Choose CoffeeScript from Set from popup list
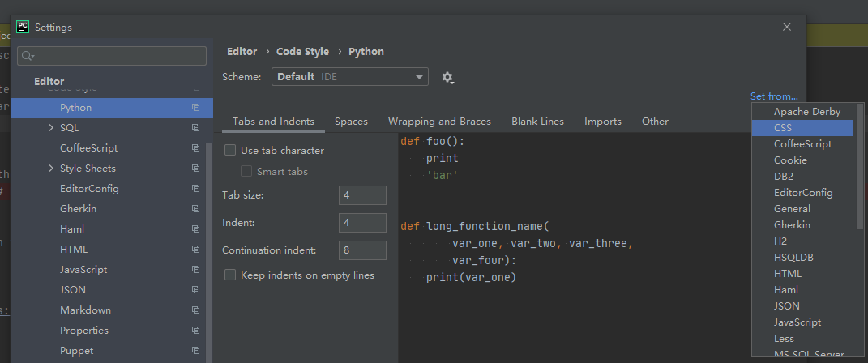The width and height of the screenshot is (868, 363). pyautogui.click(x=802, y=144)
